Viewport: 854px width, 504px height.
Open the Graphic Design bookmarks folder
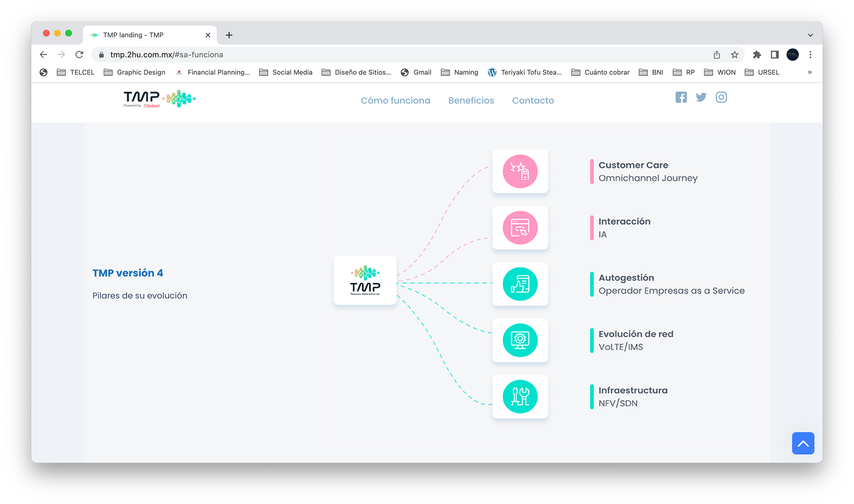coord(134,72)
